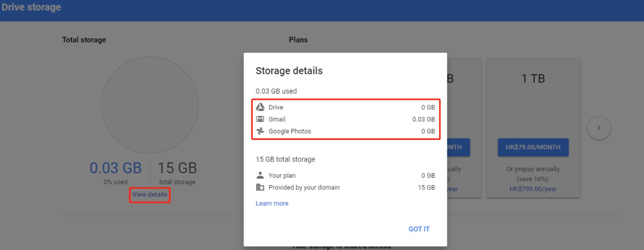Click the 1 TB plan title
This screenshot has width=644, height=250.
pos(533,78)
